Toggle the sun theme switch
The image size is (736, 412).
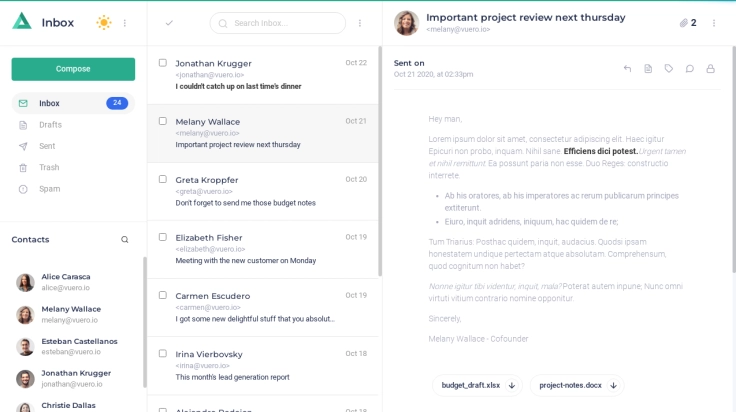104,23
